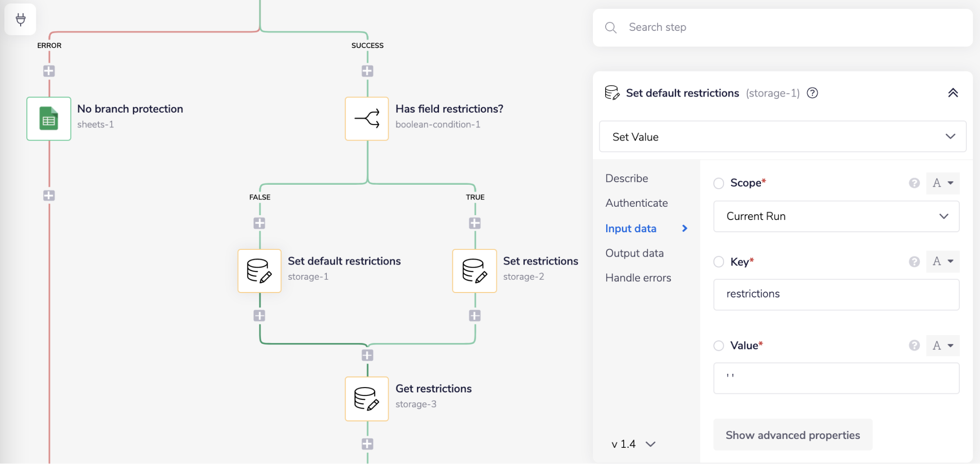Click Show advanced properties
This screenshot has width=980, height=464.
(x=792, y=435)
